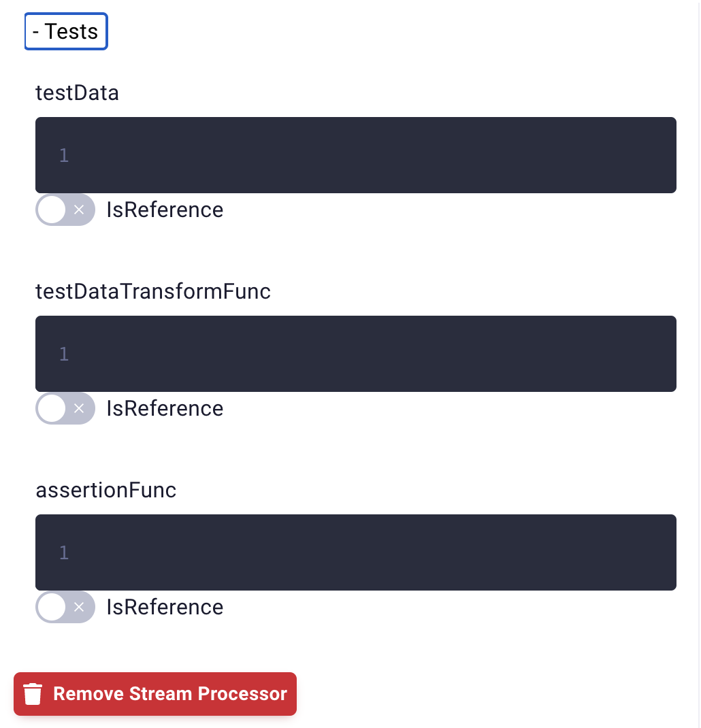This screenshot has width=701, height=728.
Task: Enable IsReference switch under testDataTransformFunc
Action: 65,409
